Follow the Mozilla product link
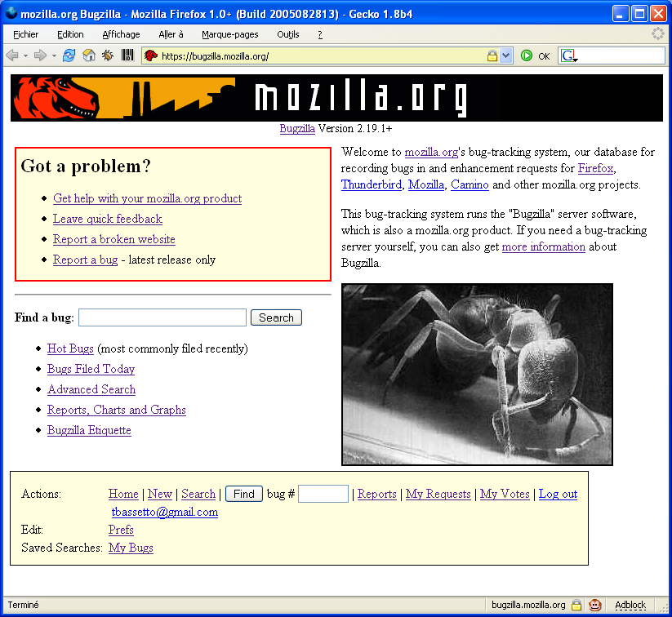Image resolution: width=672 pixels, height=617 pixels. 426,184
